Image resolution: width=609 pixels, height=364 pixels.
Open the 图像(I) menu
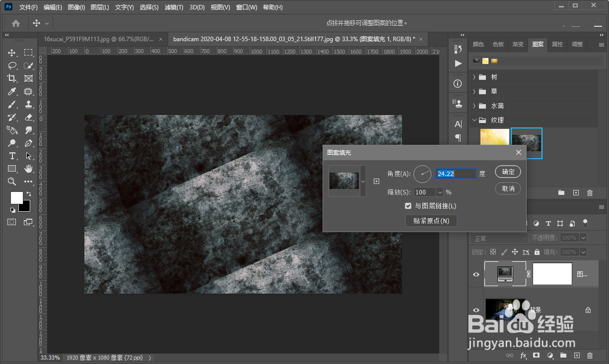tap(76, 7)
